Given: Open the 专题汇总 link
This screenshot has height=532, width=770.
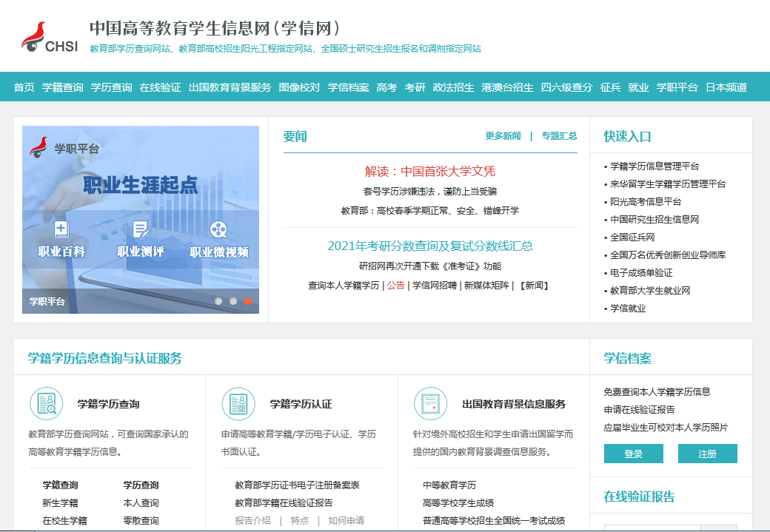Looking at the screenshot, I should 559,136.
